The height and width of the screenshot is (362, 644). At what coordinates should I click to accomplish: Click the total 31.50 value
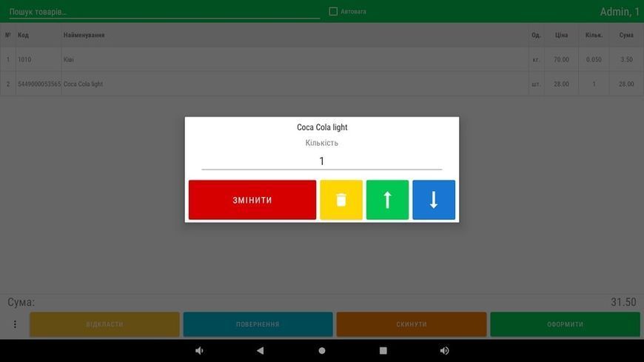pos(623,302)
